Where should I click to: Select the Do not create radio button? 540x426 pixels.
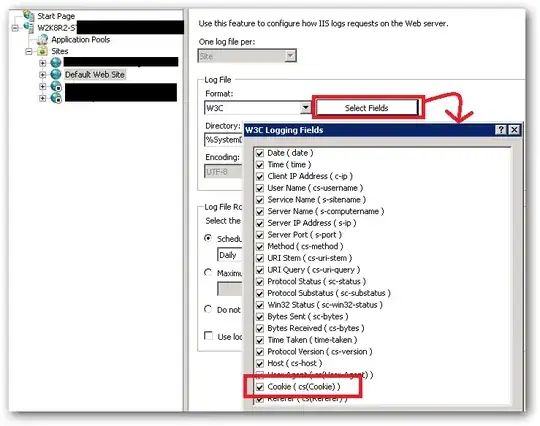click(208, 309)
